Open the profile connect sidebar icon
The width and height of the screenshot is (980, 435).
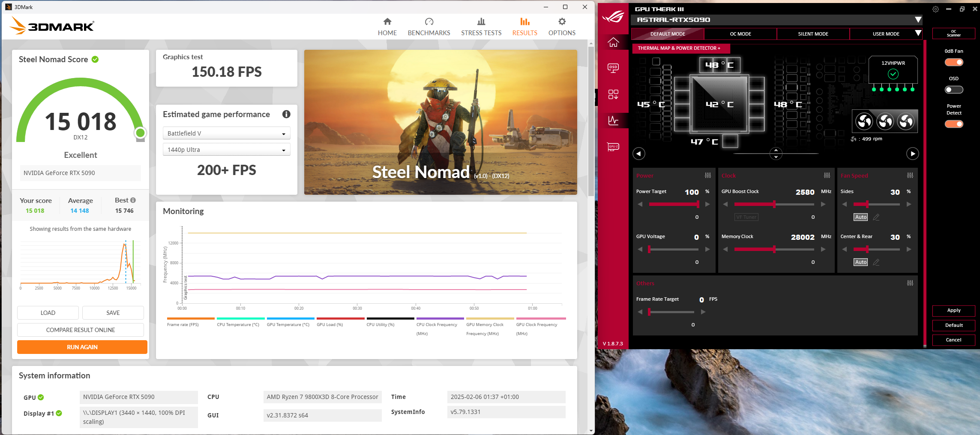613,94
